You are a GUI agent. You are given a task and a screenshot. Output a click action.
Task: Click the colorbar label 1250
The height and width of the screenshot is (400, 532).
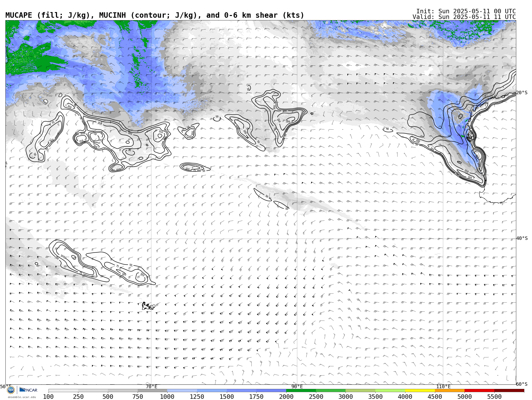click(x=197, y=397)
